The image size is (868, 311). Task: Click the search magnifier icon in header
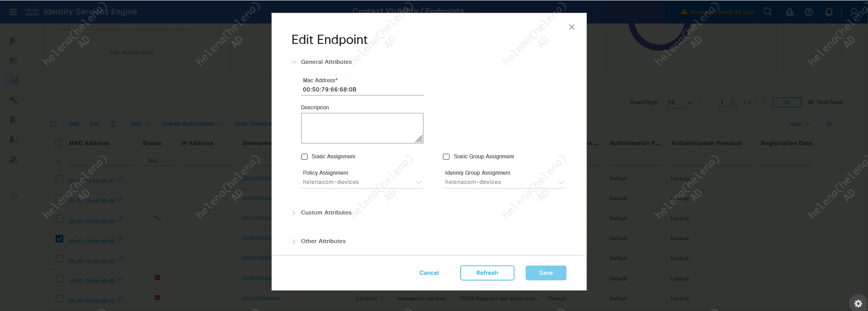pos(767,12)
